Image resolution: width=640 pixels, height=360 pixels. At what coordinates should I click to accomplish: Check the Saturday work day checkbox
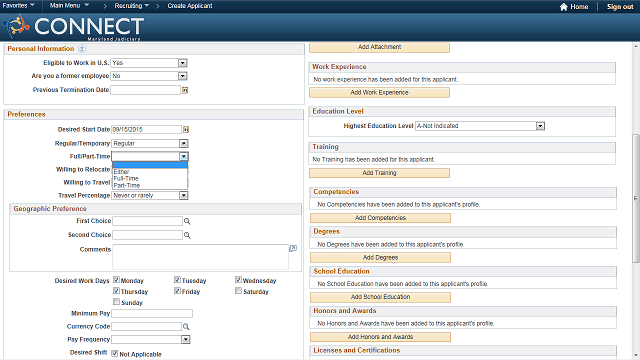238,291
